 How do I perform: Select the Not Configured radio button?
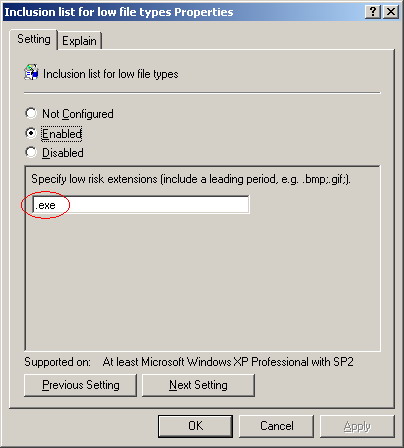click(x=31, y=113)
